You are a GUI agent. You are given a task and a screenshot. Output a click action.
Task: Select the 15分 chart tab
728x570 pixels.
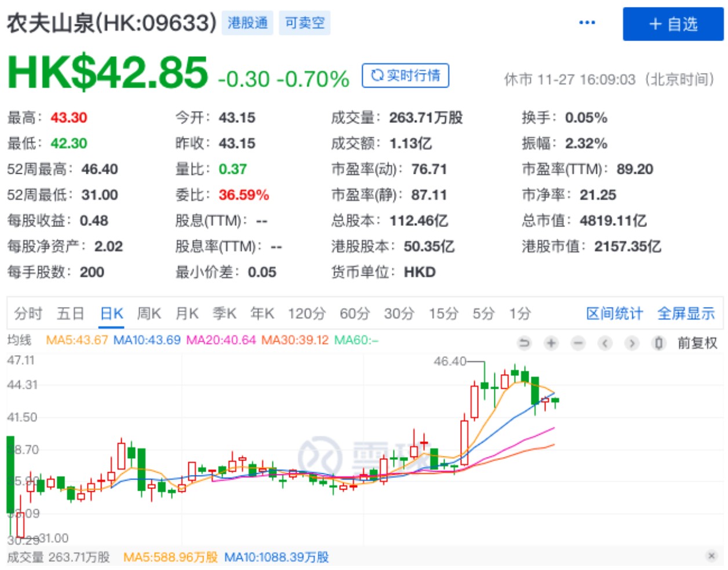coord(443,314)
